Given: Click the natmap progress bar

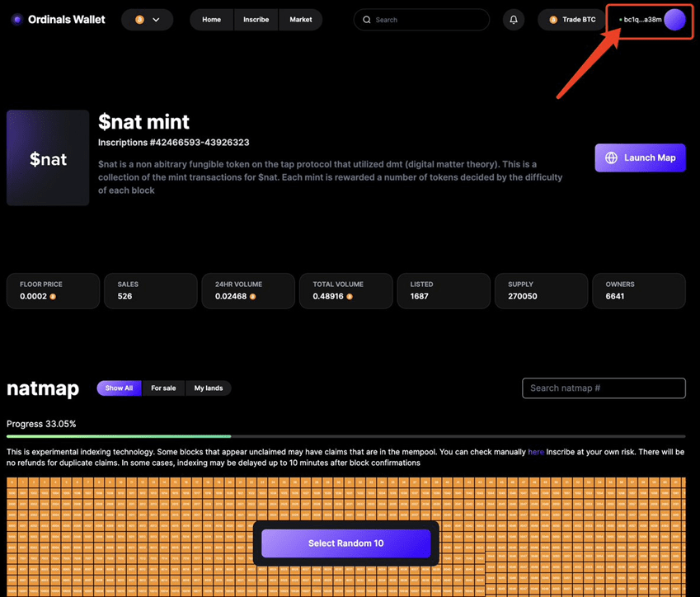Looking at the screenshot, I should click(346, 436).
